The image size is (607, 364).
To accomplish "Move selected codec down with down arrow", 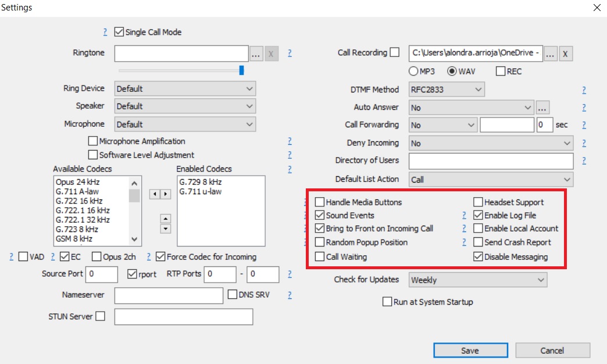I will pyautogui.click(x=166, y=229).
